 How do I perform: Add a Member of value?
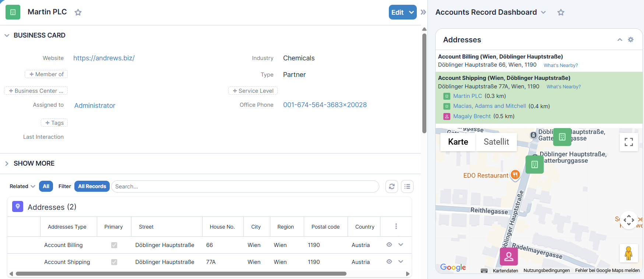point(46,74)
